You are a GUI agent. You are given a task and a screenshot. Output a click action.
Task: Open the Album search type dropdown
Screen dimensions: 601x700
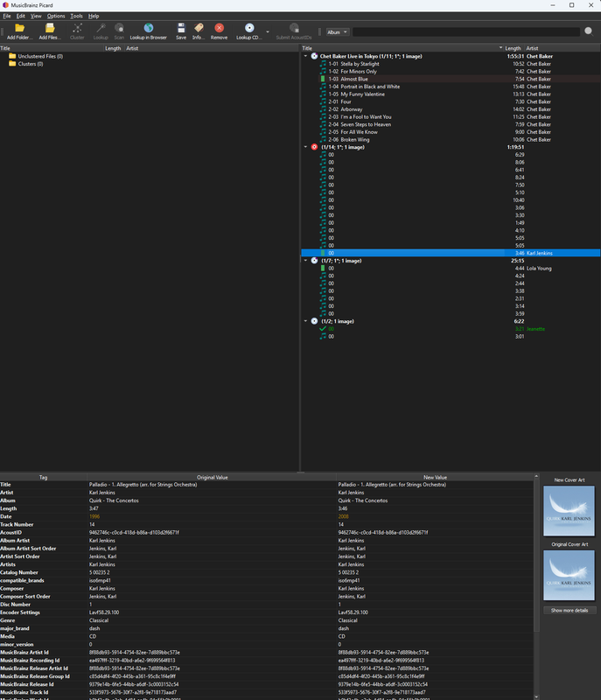(337, 32)
